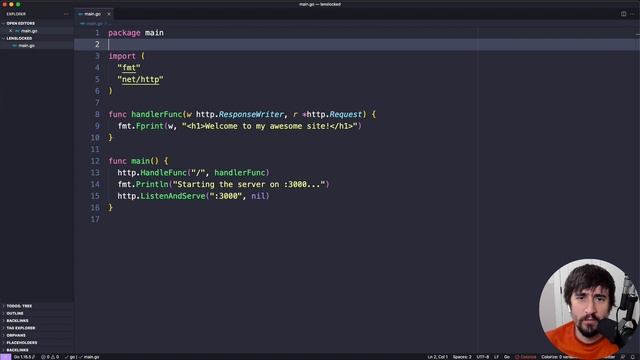Image resolution: width=640 pixels, height=360 pixels.
Task: Click the "fmt" import link
Action: pos(129,68)
